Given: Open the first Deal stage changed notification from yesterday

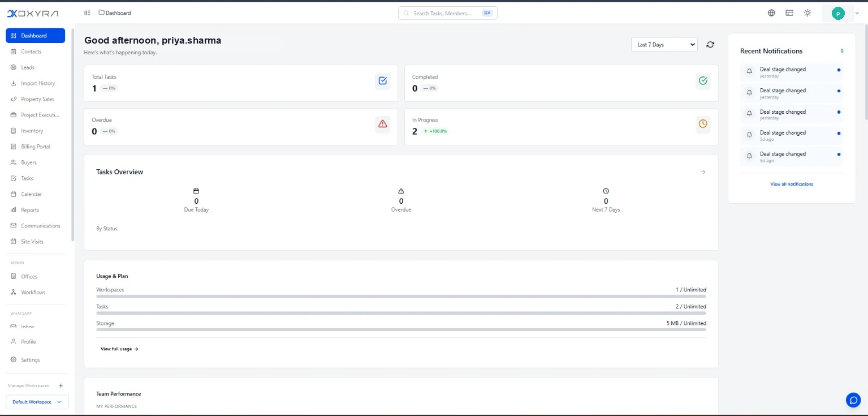Looking at the screenshot, I should (x=792, y=72).
